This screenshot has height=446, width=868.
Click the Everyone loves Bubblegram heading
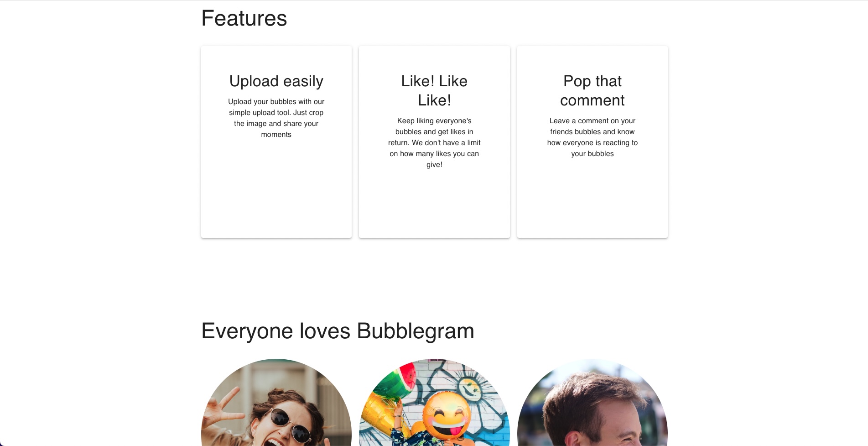[338, 331]
